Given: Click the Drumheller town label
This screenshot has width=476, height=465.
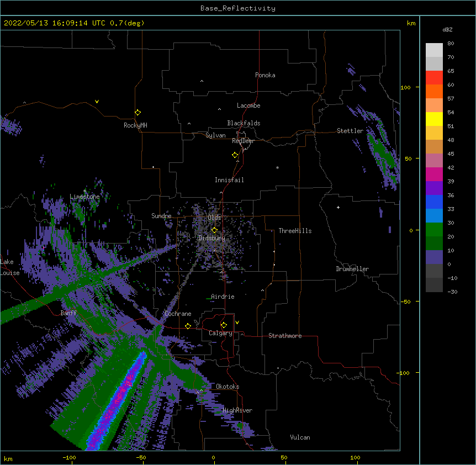Looking at the screenshot, I should tap(352, 269).
